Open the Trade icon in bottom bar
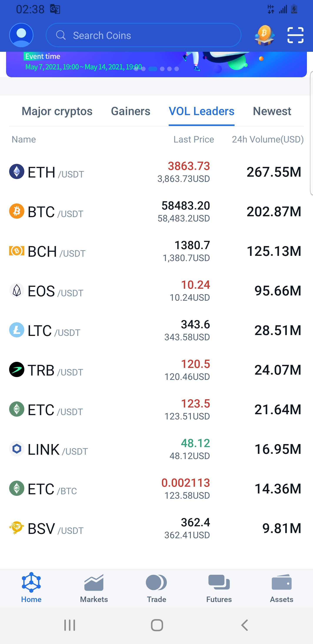 coord(156,582)
